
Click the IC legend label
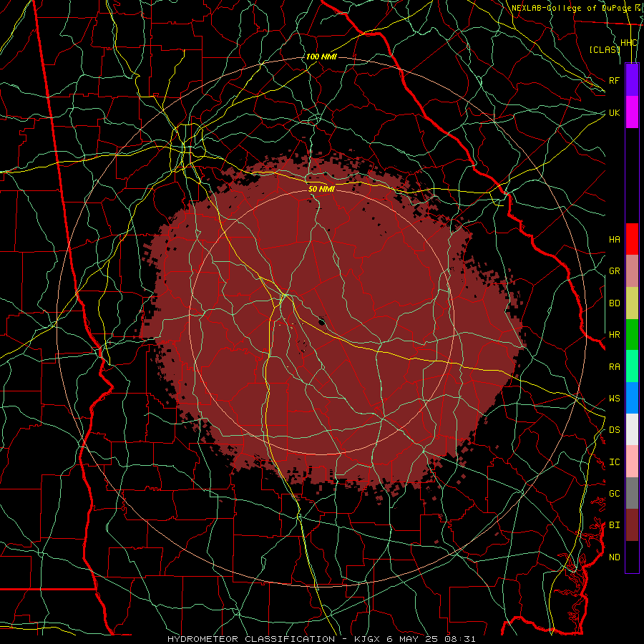(x=615, y=462)
